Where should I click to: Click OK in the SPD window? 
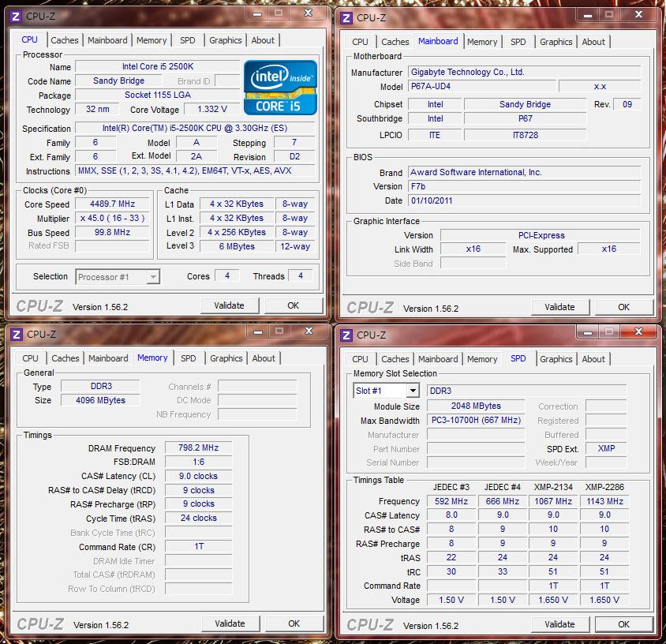[623, 624]
